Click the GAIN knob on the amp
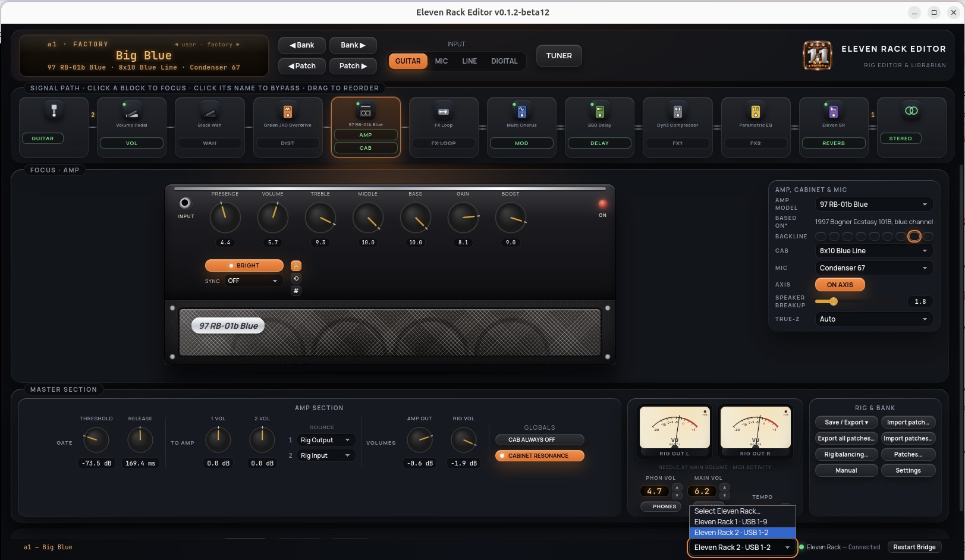This screenshot has width=965, height=560. click(463, 218)
